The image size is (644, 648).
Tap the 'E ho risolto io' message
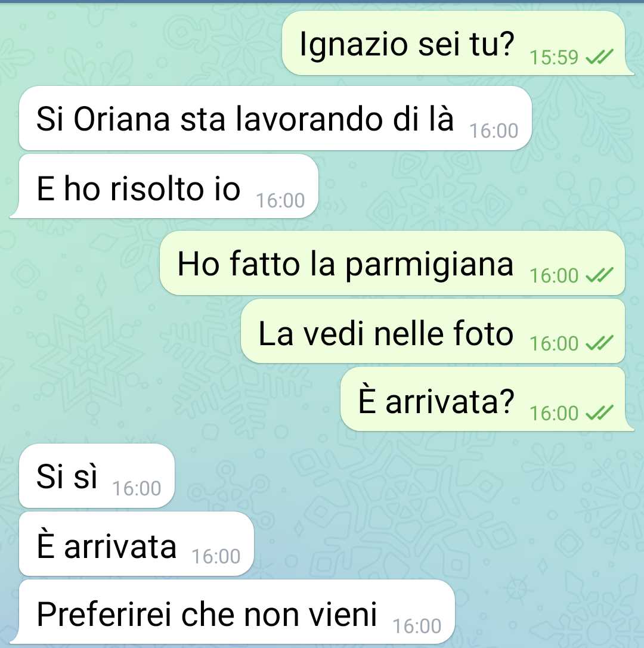pyautogui.click(x=164, y=187)
